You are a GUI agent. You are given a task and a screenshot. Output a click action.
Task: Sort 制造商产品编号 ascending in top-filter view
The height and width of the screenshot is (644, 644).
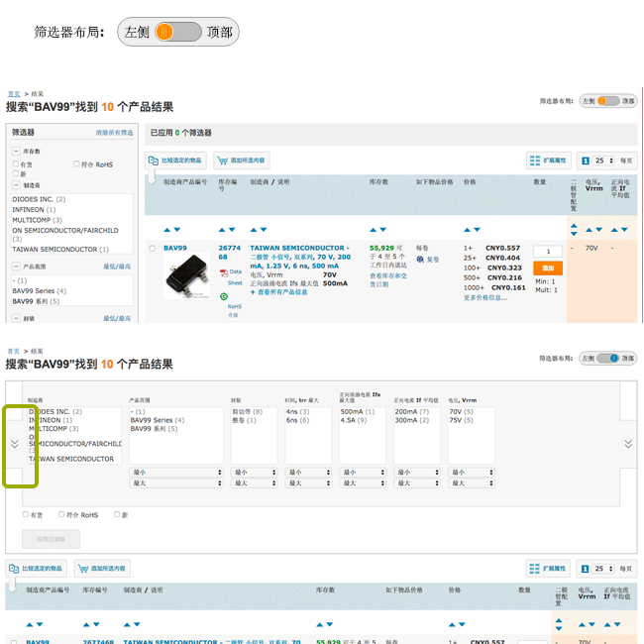[29, 624]
